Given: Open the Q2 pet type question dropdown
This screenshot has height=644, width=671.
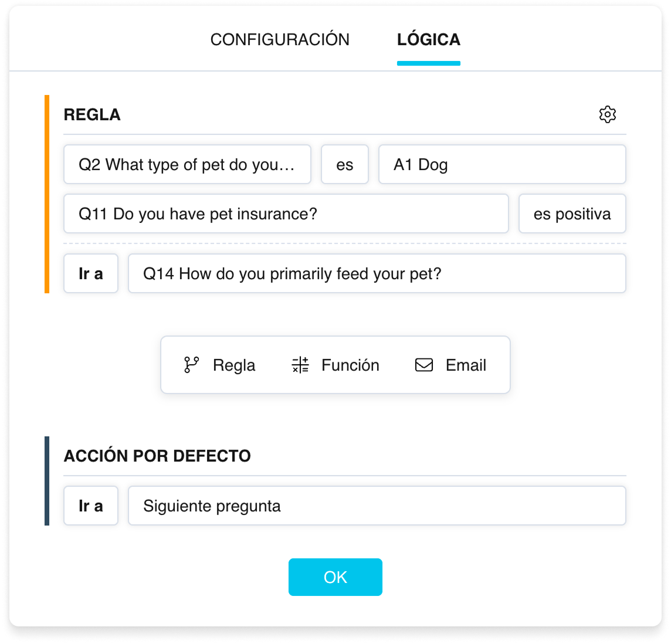Looking at the screenshot, I should [x=188, y=164].
